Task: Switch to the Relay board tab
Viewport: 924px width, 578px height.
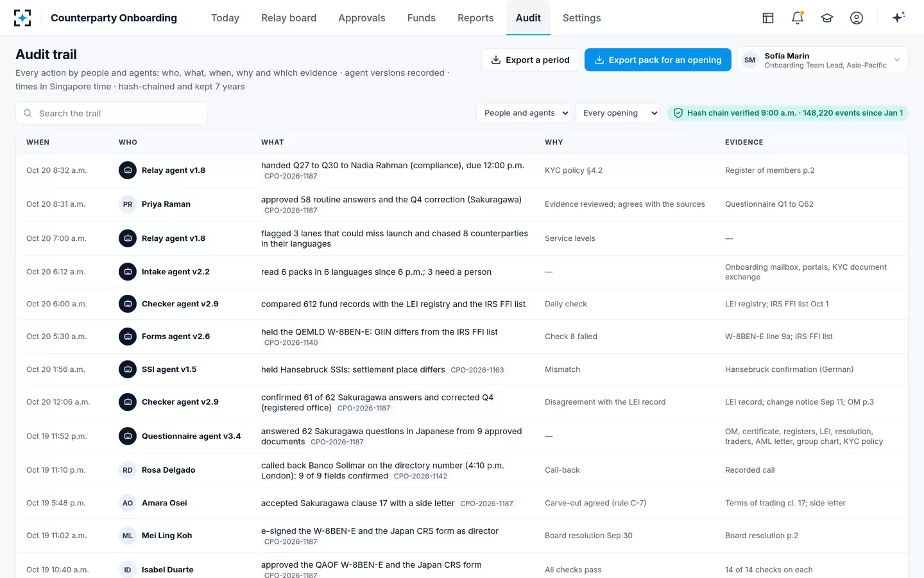Action: click(289, 18)
